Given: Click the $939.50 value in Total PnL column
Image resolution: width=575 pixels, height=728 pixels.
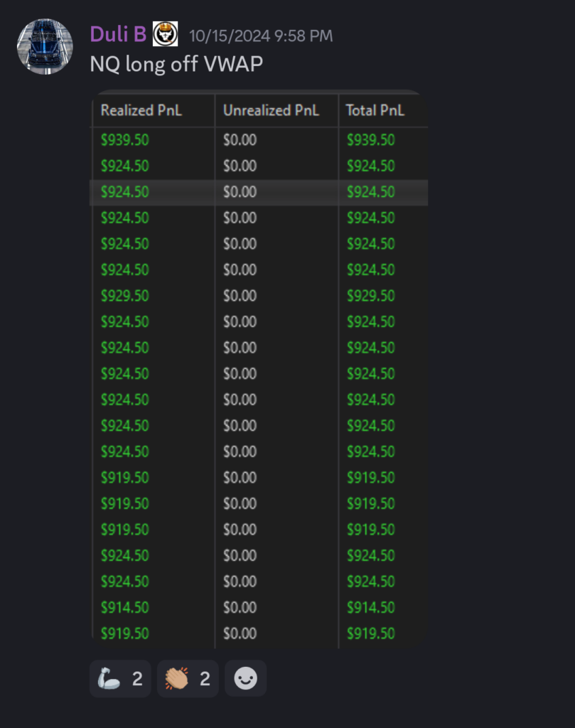Looking at the screenshot, I should point(370,140).
